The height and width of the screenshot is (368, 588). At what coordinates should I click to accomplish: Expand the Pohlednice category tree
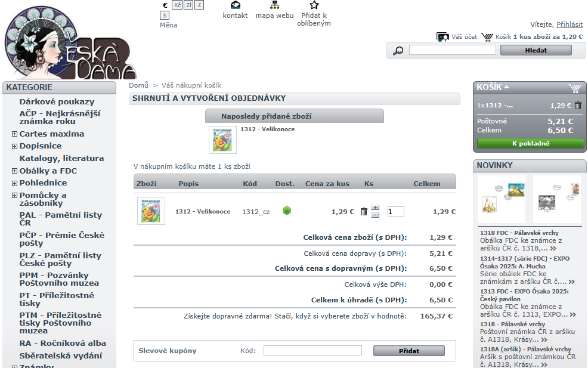(14, 183)
